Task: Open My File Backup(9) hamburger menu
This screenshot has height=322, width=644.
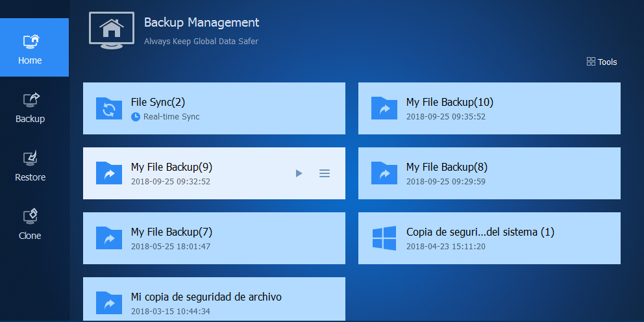Action: [325, 173]
